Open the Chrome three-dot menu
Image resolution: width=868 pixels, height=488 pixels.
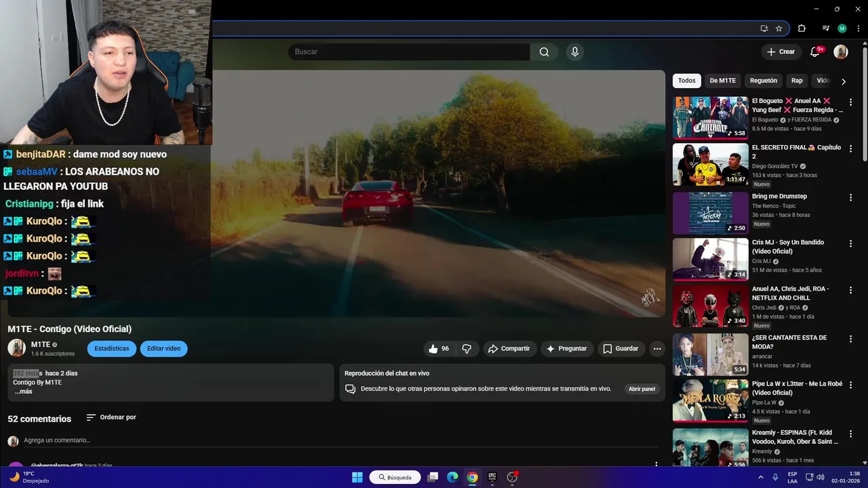point(859,28)
